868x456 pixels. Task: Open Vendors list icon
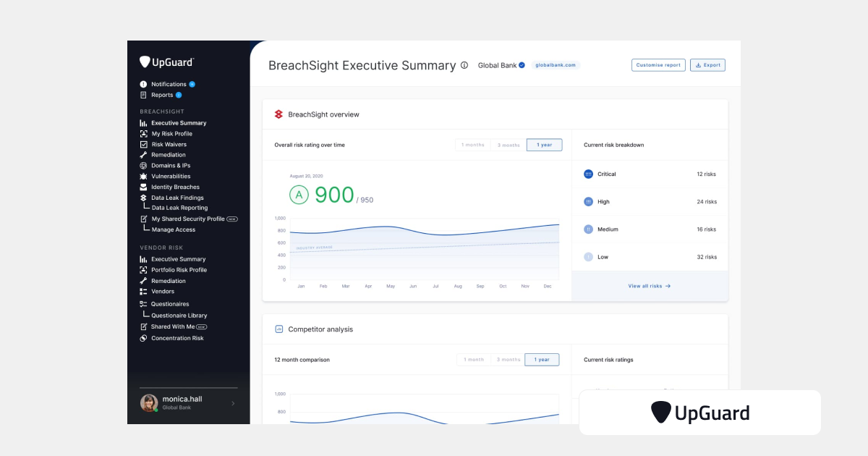143,292
